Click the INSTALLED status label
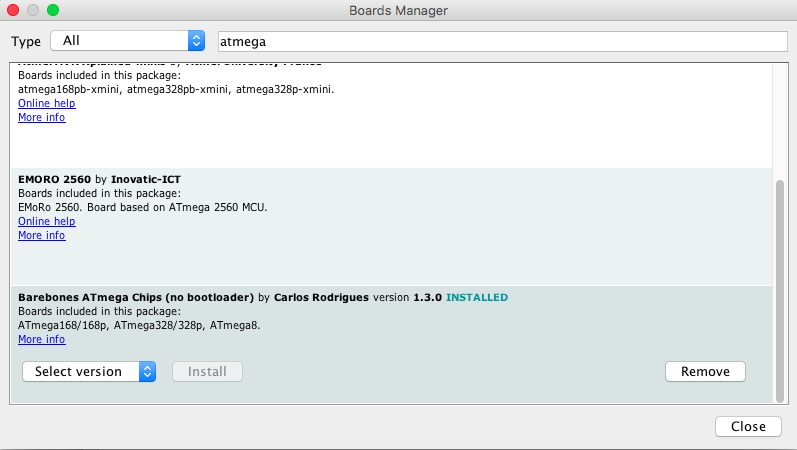The image size is (797, 450). (477, 297)
